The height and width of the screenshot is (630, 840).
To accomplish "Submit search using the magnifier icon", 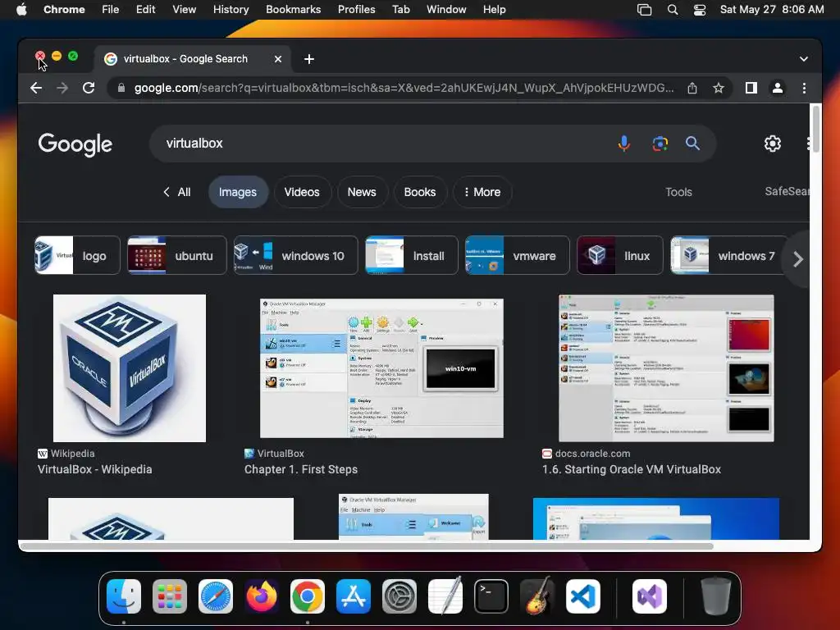I will [692, 143].
